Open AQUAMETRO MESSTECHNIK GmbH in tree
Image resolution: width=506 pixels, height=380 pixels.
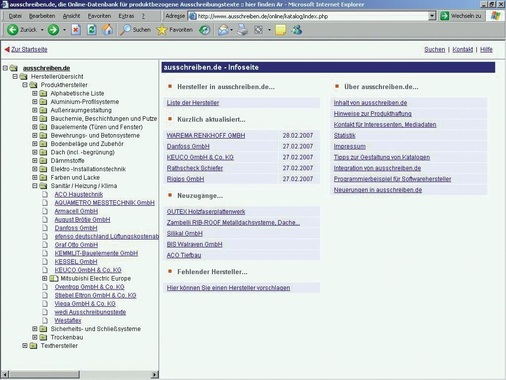tap(104, 203)
